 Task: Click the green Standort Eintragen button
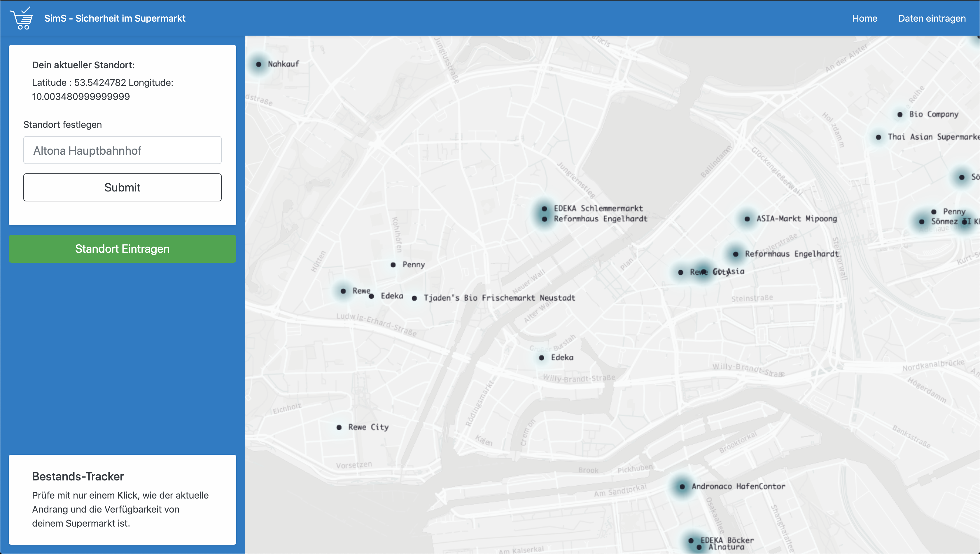(122, 249)
